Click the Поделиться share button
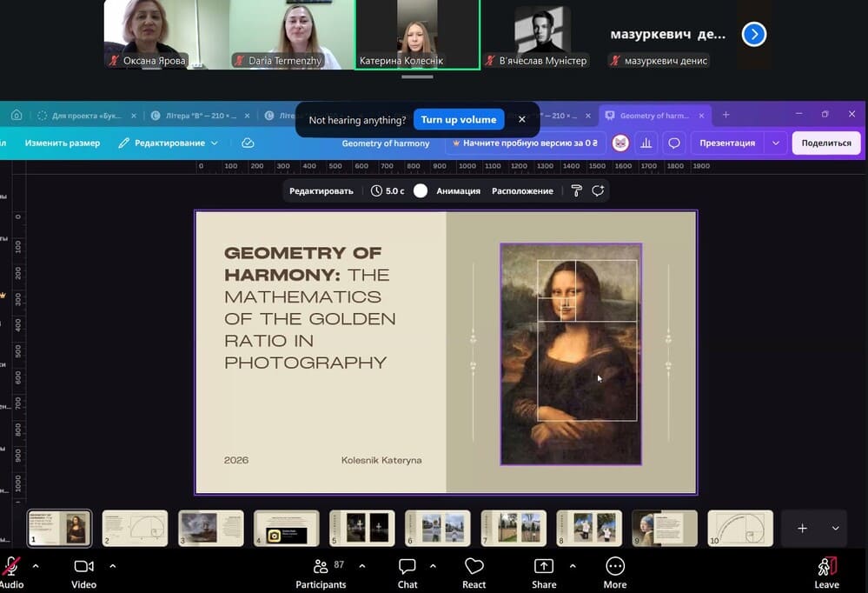This screenshot has height=593, width=868. 826,143
